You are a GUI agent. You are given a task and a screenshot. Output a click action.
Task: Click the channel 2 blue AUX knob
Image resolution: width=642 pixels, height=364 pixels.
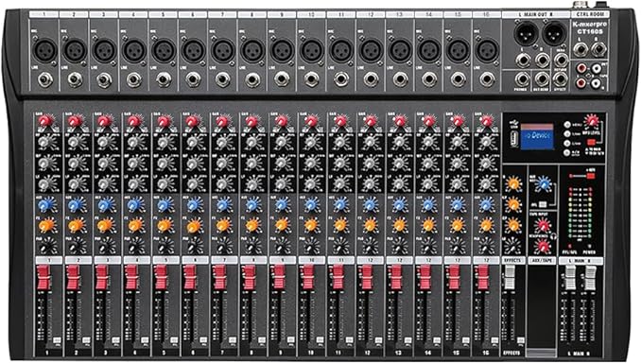coord(76,205)
